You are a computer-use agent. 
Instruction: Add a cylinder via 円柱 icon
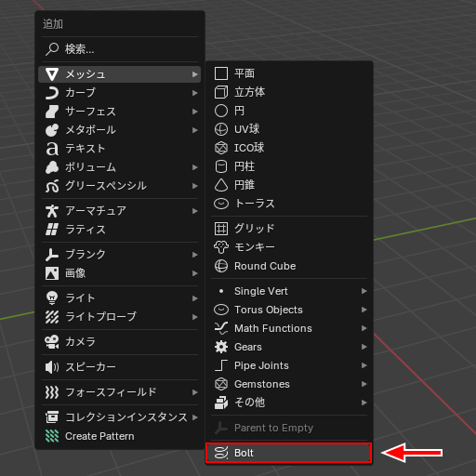221,166
